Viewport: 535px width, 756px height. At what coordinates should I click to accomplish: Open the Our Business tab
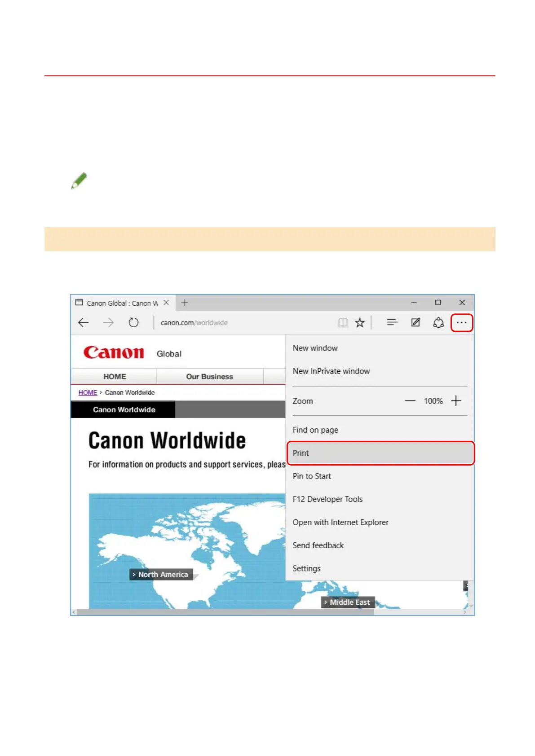coord(210,377)
